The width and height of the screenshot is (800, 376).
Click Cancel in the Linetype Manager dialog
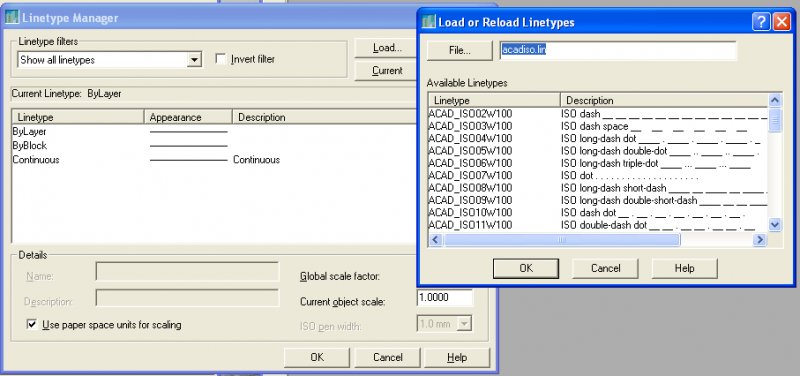pyautogui.click(x=387, y=358)
